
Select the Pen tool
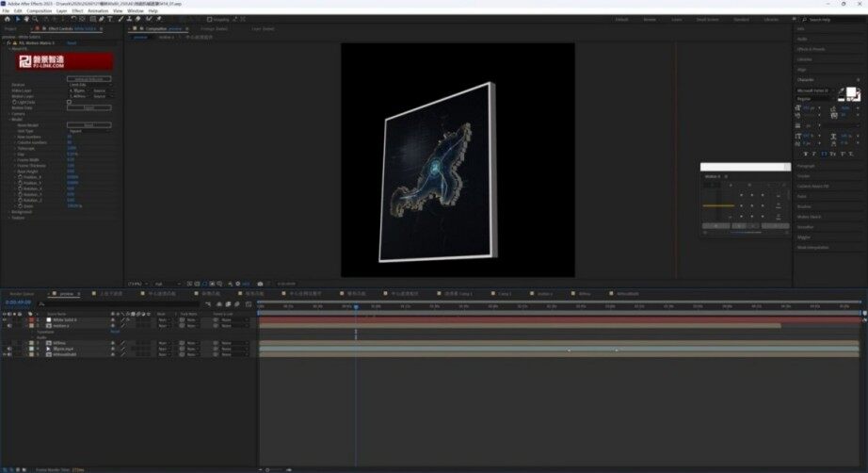point(102,19)
